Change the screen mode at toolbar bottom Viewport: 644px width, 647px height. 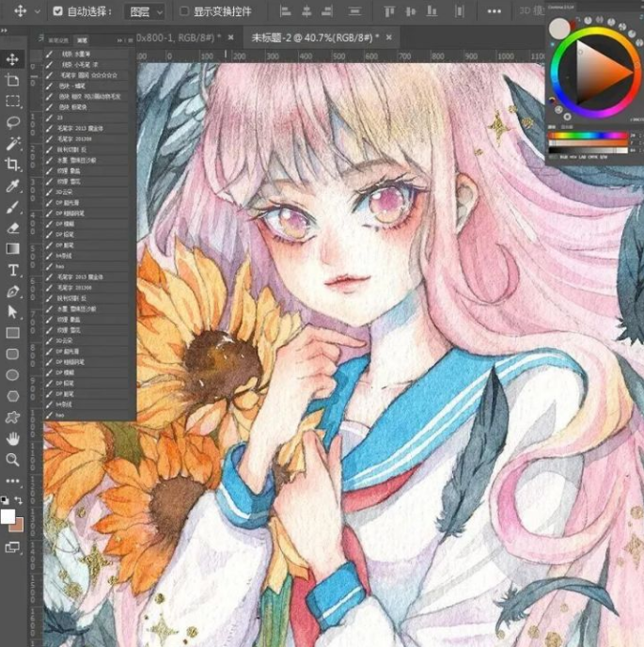[x=12, y=547]
